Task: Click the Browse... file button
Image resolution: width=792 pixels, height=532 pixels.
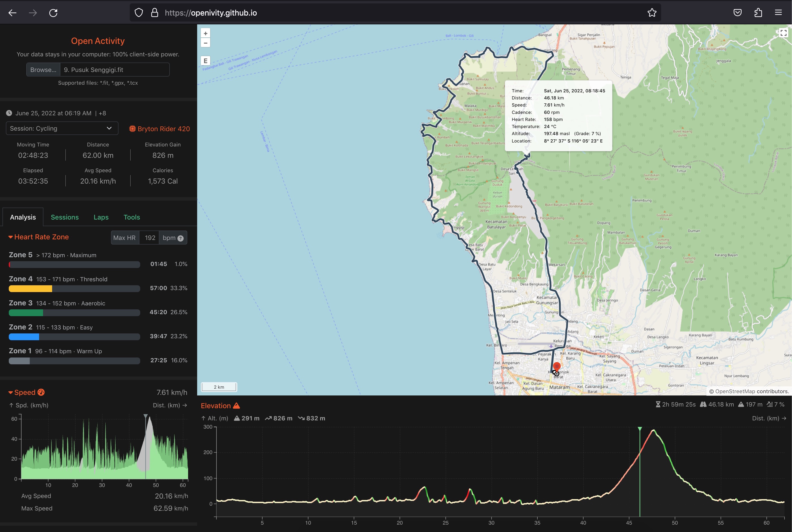Action: (43, 70)
